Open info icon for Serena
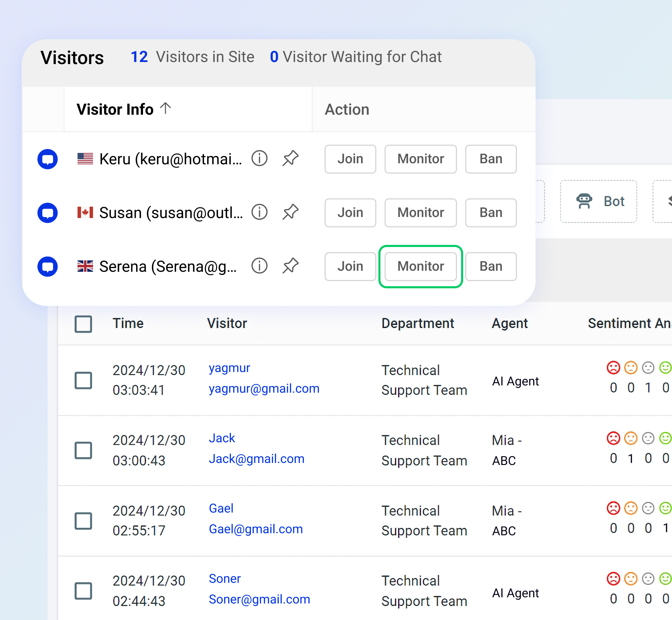The height and width of the screenshot is (620, 672). (259, 266)
